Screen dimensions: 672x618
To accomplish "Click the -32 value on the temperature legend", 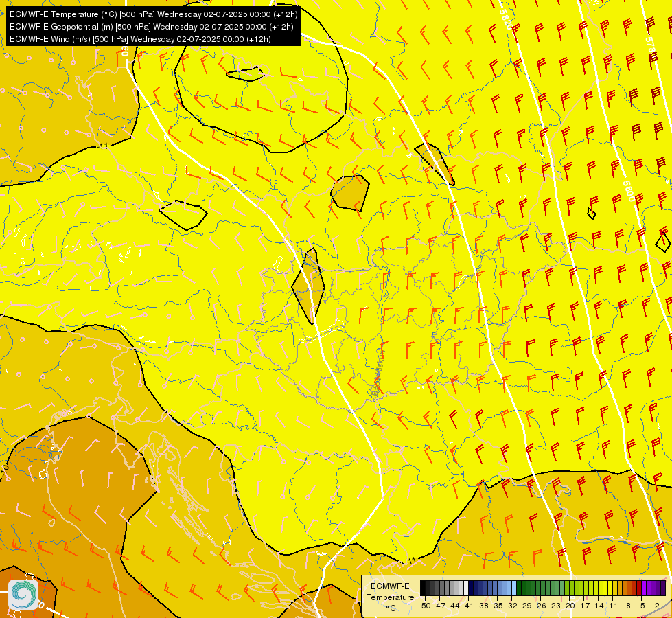I will (511, 606).
